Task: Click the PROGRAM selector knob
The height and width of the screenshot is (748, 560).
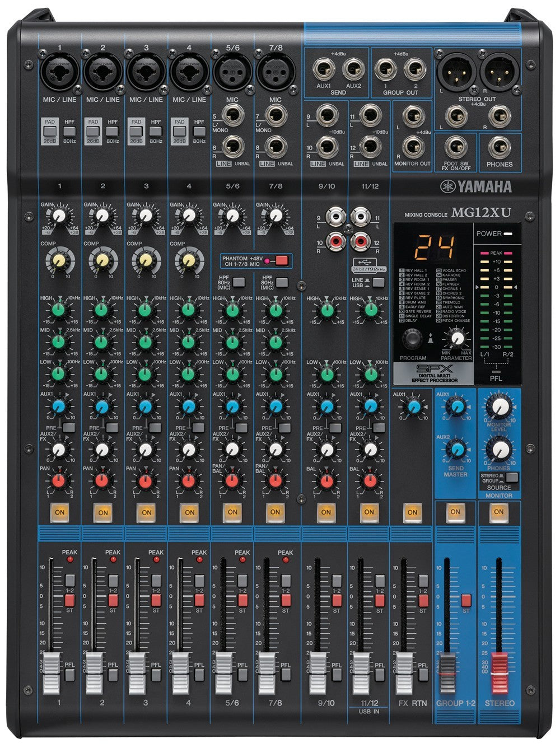Action: coord(412,338)
